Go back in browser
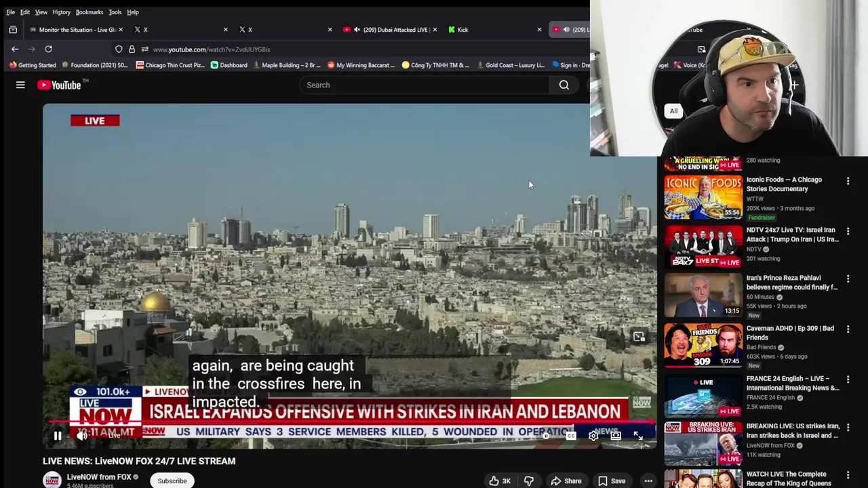Image resolution: width=868 pixels, height=488 pixels. [15, 49]
